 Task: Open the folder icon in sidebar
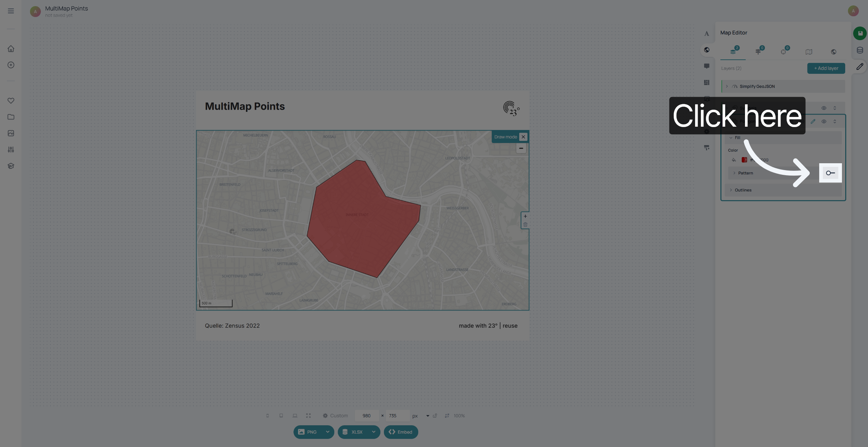tap(11, 117)
